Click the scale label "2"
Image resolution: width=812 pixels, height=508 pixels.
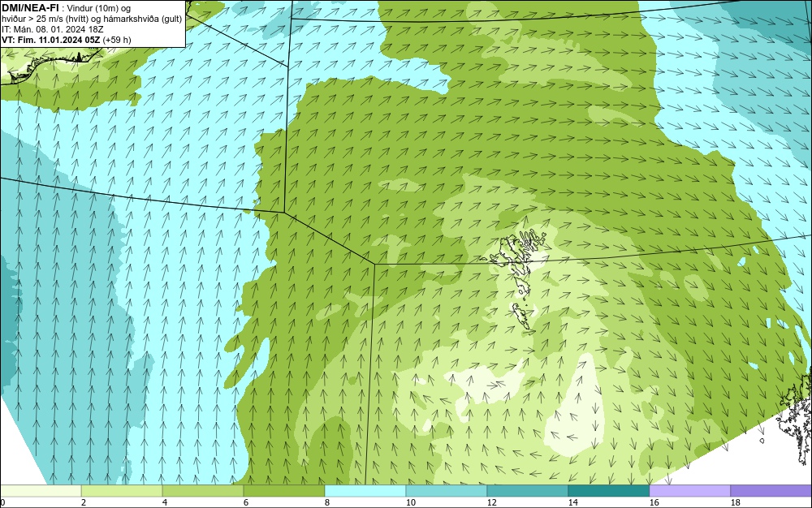[84, 502]
